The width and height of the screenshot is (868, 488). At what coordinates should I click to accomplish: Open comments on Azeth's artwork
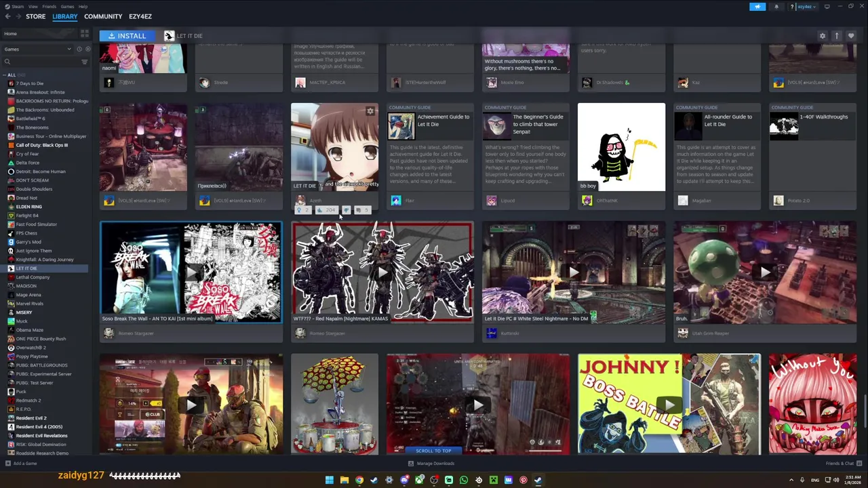tap(361, 210)
